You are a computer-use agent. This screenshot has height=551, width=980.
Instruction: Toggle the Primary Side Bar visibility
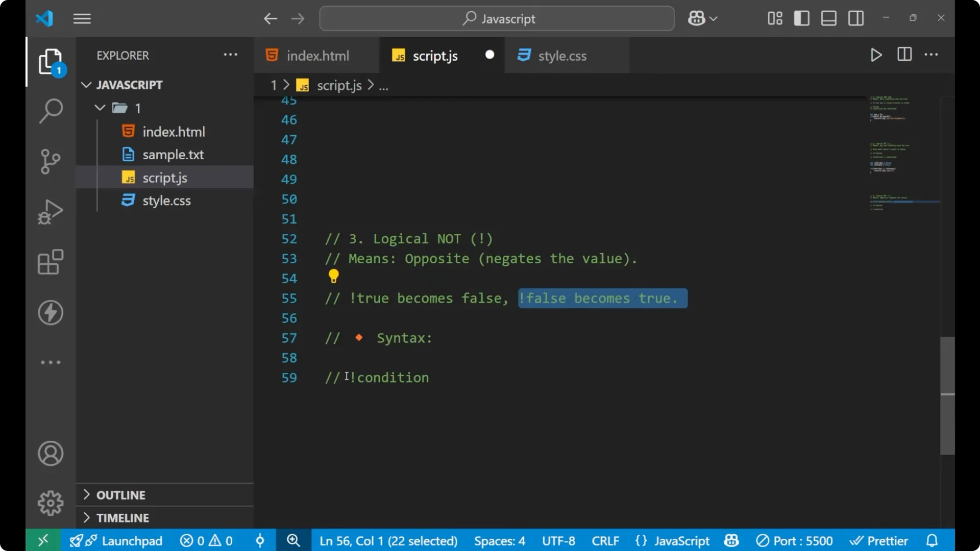coord(801,18)
